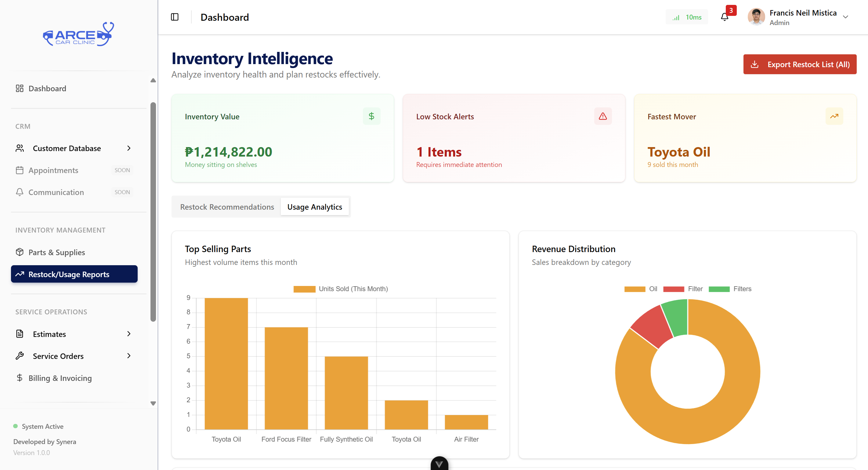Screen dimensions: 868x470
Task: Select the Customer Database icon
Action: pos(19,148)
